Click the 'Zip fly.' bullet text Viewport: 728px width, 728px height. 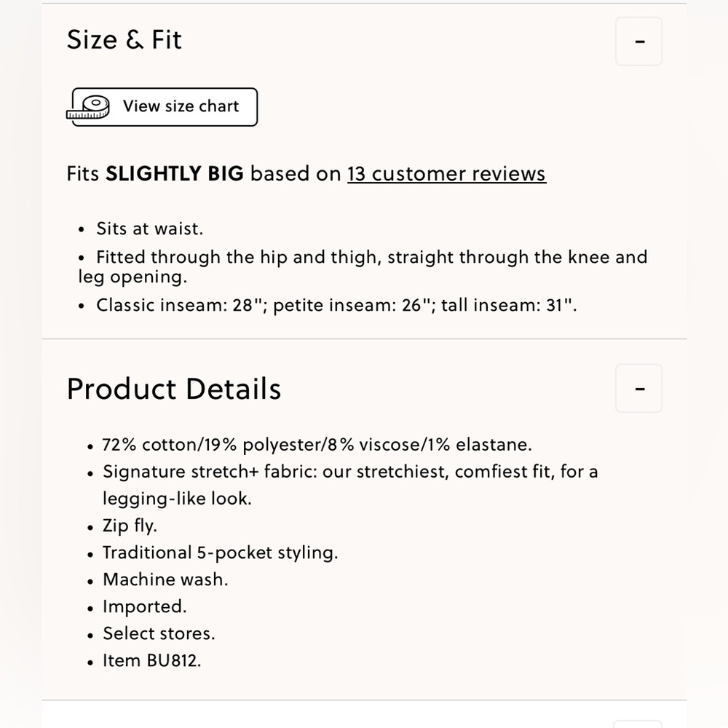(130, 526)
